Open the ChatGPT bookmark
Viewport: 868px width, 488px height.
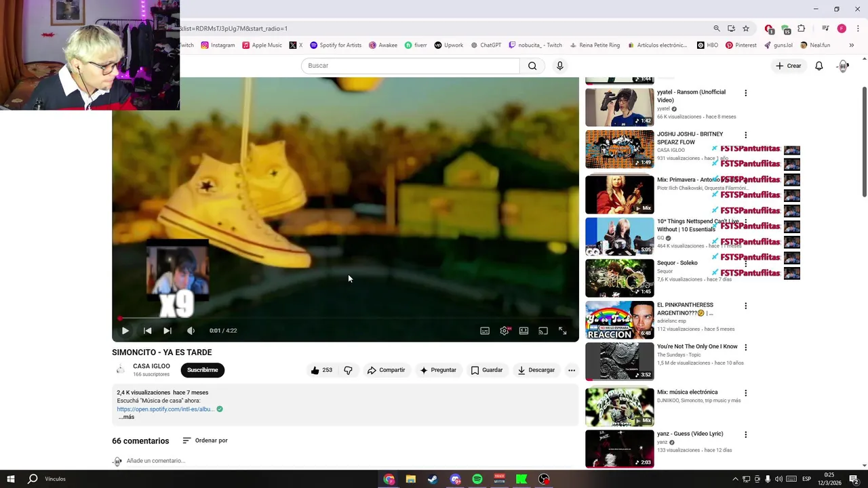pyautogui.click(x=486, y=45)
